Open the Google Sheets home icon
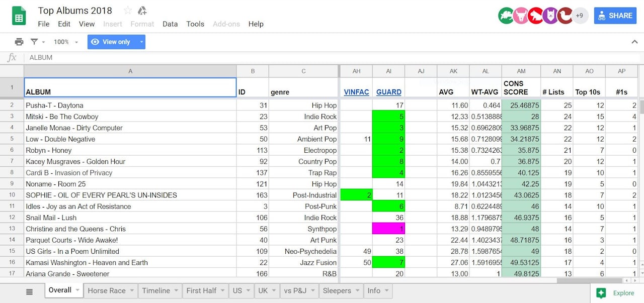This screenshot has height=303, width=644. click(19, 17)
